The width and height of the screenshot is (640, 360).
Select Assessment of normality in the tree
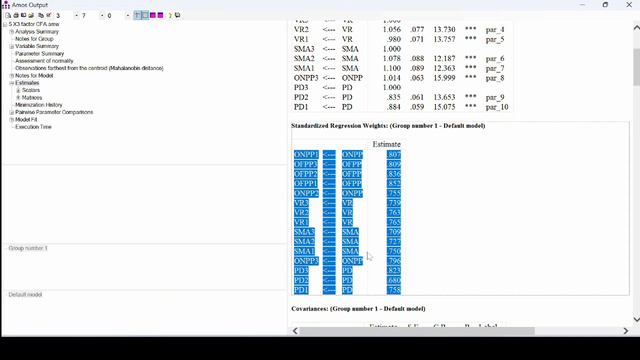pos(44,61)
